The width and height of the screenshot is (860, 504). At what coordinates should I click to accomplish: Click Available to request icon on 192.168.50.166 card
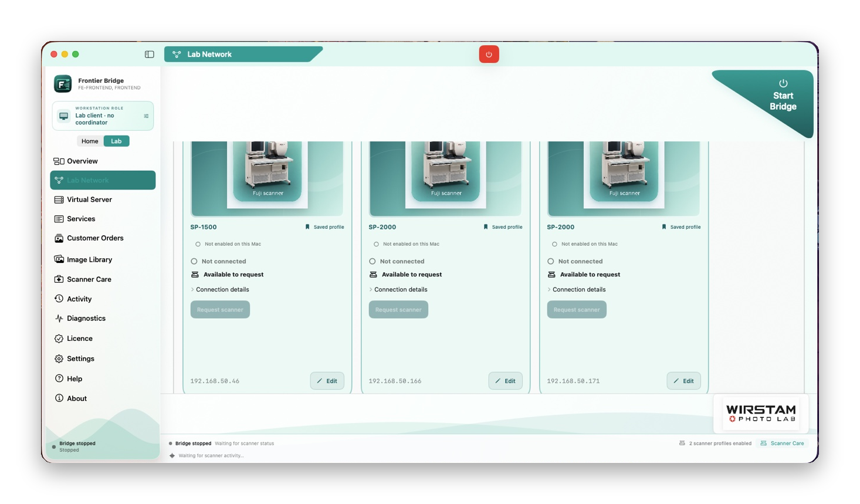click(x=373, y=275)
